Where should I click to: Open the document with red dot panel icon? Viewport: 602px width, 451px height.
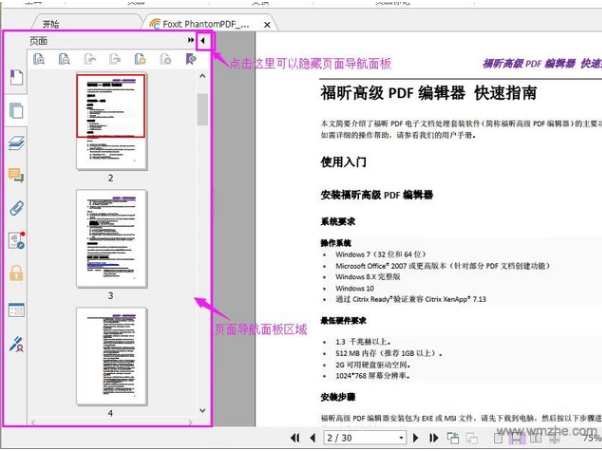(17, 240)
